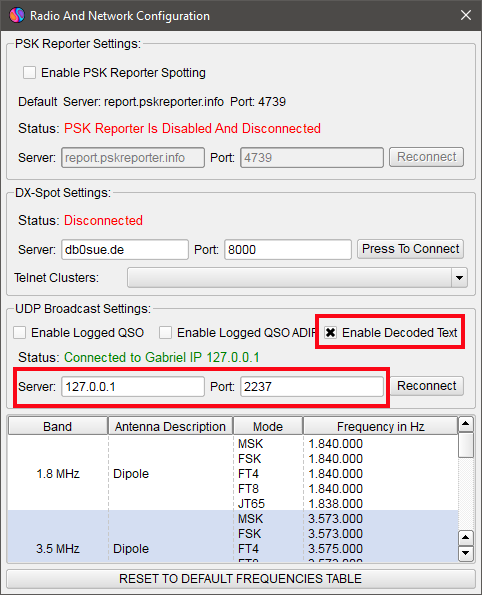Click the Frequency in Hz column header

click(381, 427)
